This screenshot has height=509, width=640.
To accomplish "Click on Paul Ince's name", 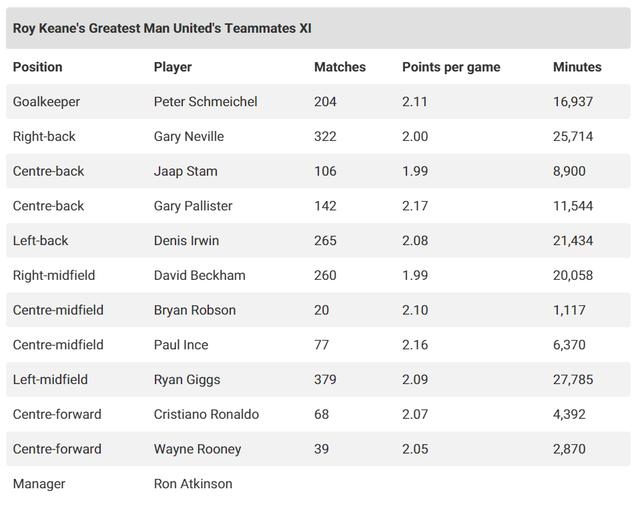I will [x=182, y=345].
